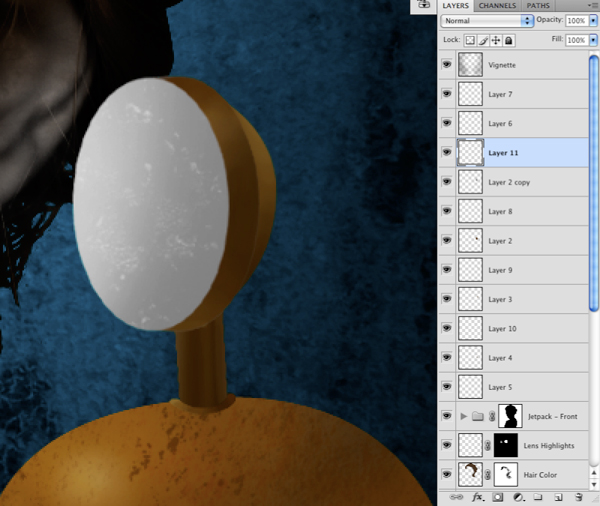Open the Opacity slider dropdown arrow

pyautogui.click(x=593, y=20)
